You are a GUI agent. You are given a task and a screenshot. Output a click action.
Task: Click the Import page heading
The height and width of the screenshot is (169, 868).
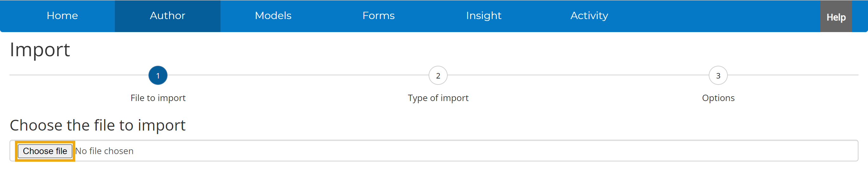pyautogui.click(x=40, y=50)
